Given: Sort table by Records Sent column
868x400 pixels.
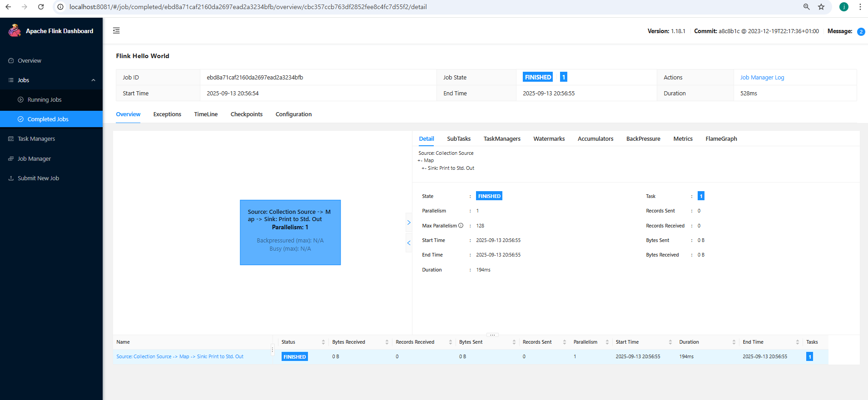Looking at the screenshot, I should pos(564,342).
